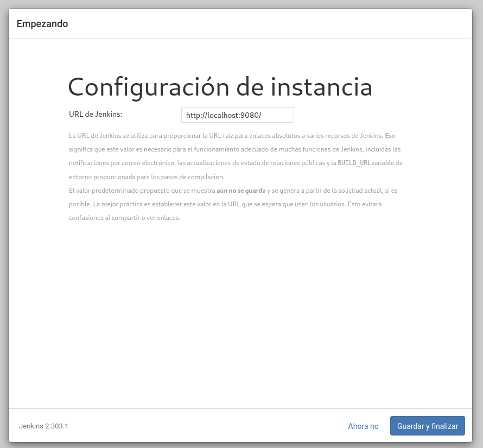483x448 pixels.
Task: Click the Jenkins 2.303.1 version text
Action: 43,426
